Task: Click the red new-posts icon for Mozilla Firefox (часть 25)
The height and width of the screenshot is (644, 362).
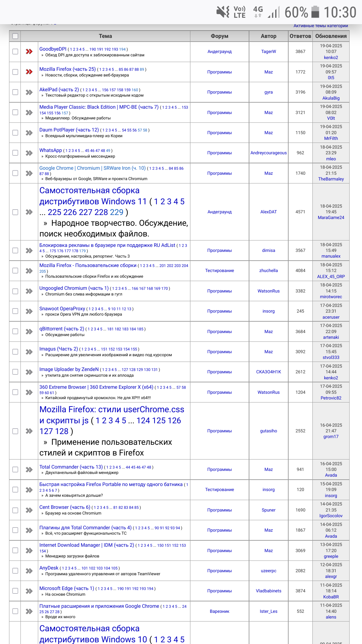Action: click(29, 72)
